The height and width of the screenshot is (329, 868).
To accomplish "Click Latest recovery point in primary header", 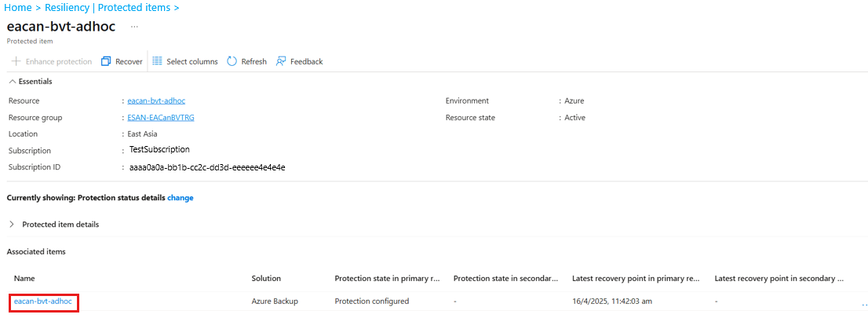I will (x=636, y=278).
